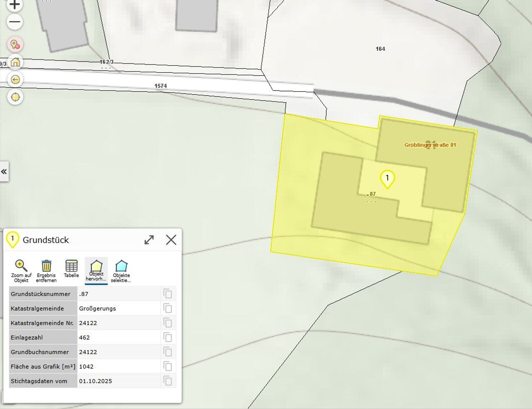Toggle Objekt hervorheben highlighting

click(96, 270)
